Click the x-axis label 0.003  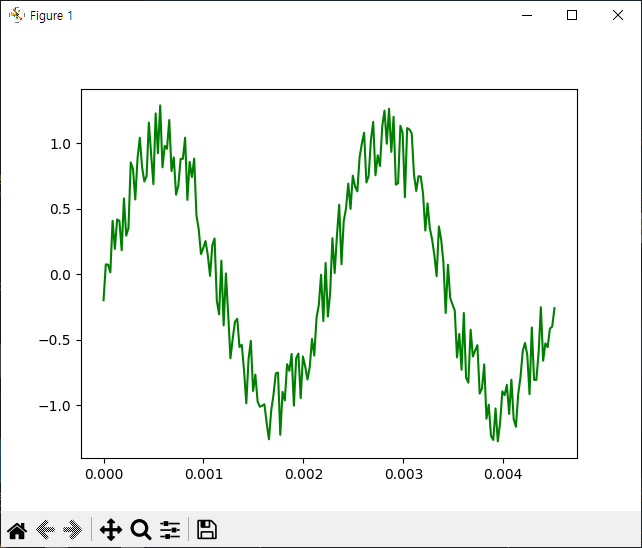[404, 474]
